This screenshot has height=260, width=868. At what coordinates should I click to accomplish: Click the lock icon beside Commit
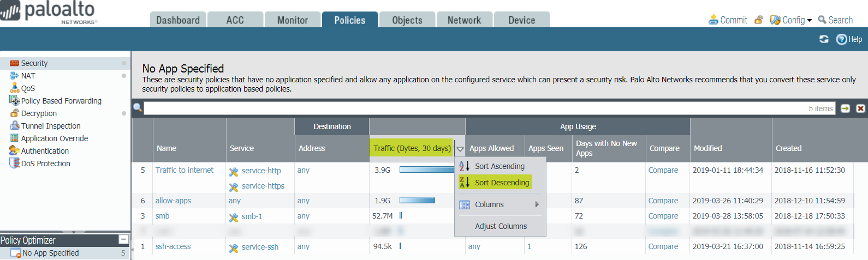(x=758, y=20)
